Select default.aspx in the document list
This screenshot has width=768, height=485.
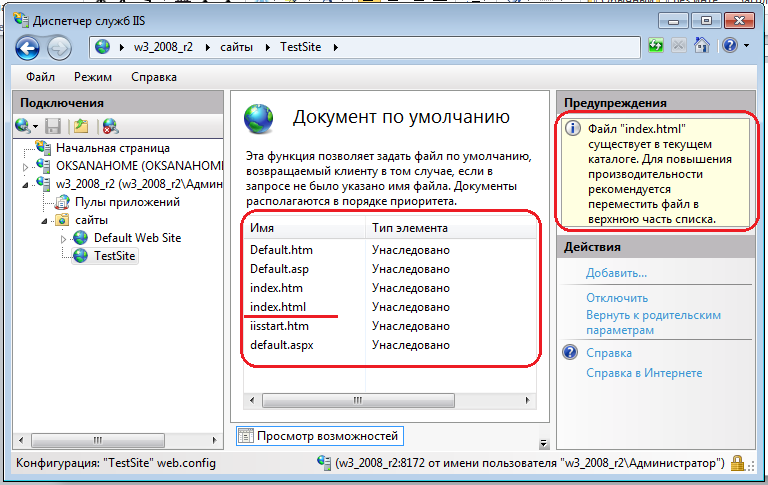tap(282, 345)
